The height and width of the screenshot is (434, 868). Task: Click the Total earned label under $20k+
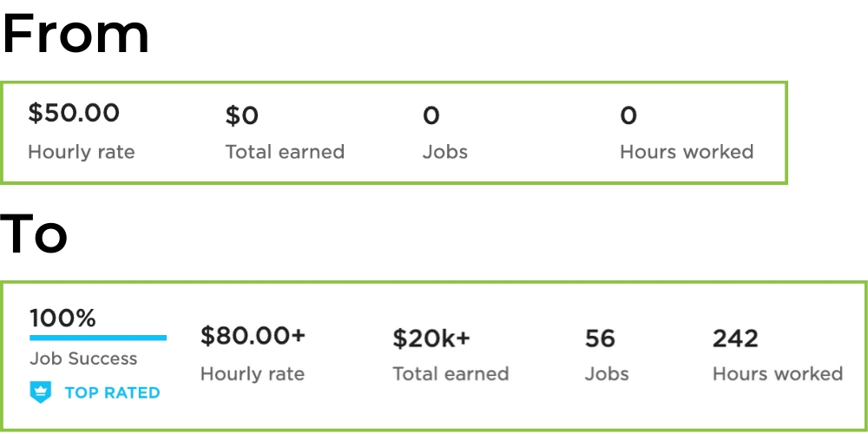tap(450, 373)
